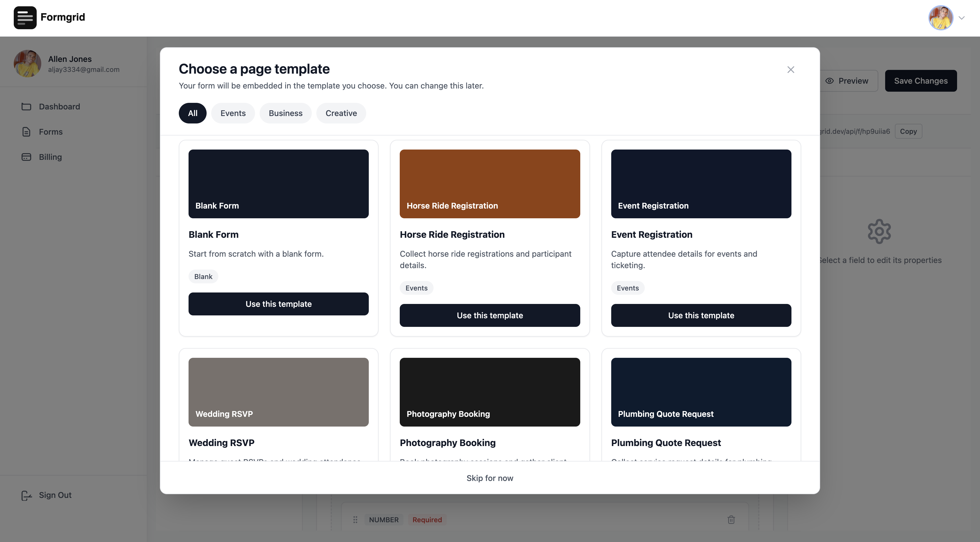Open Dashboard from the sidebar
Image resolution: width=980 pixels, height=542 pixels.
click(x=59, y=107)
